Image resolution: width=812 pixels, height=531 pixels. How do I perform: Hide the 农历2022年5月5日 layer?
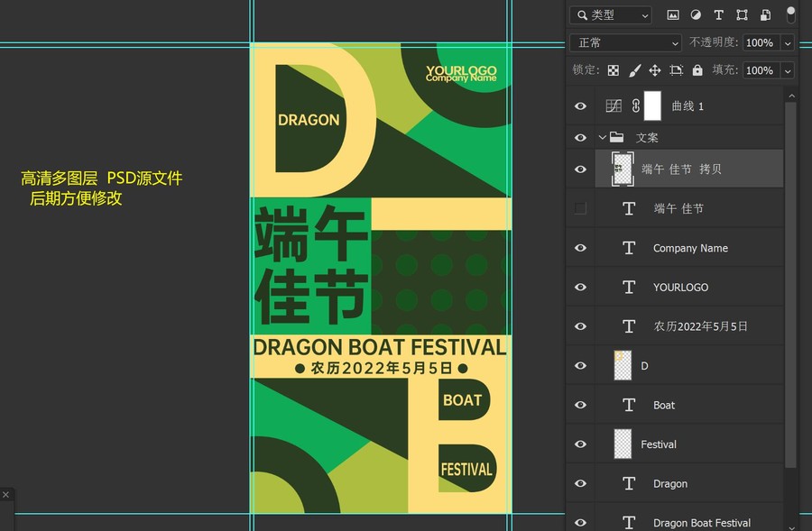click(x=580, y=326)
